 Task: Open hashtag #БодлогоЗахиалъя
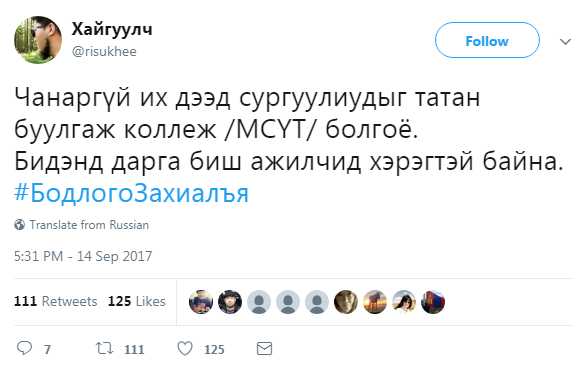[131, 194]
